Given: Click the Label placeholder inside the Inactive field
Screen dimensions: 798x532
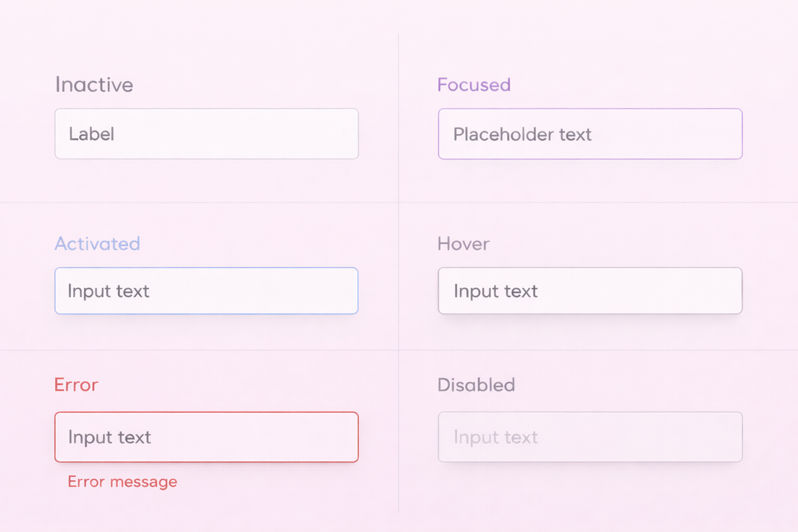Looking at the screenshot, I should pyautogui.click(x=91, y=134).
